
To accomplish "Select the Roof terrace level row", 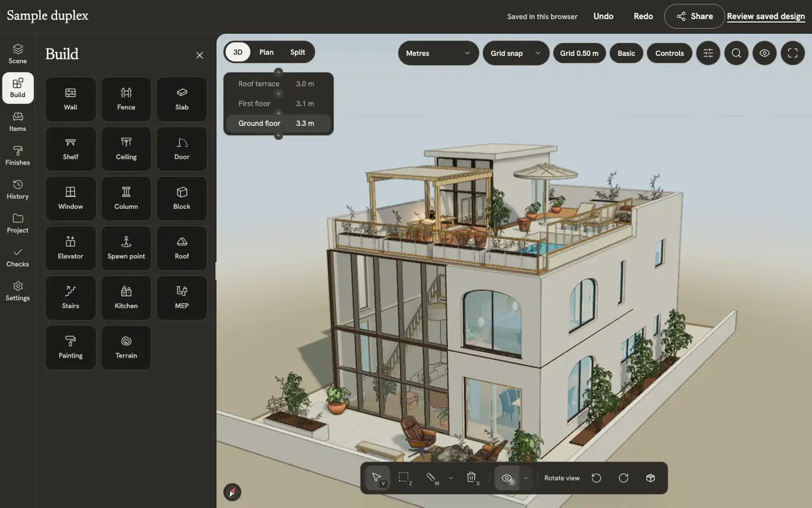I will click(278, 84).
